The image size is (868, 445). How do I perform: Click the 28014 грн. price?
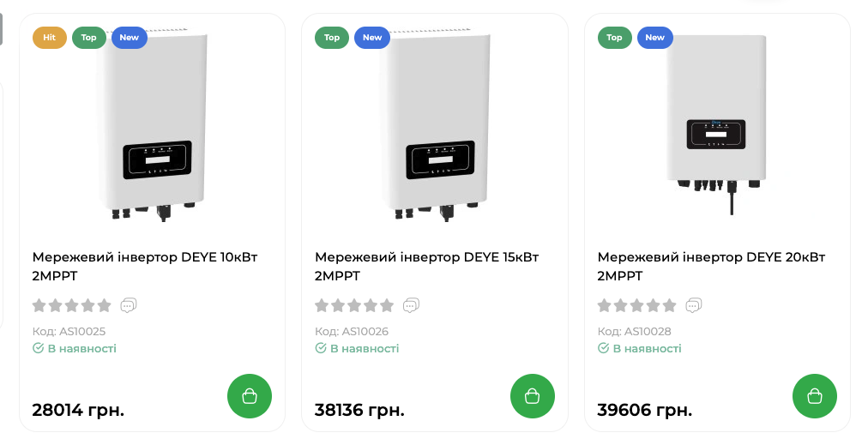coord(78,410)
